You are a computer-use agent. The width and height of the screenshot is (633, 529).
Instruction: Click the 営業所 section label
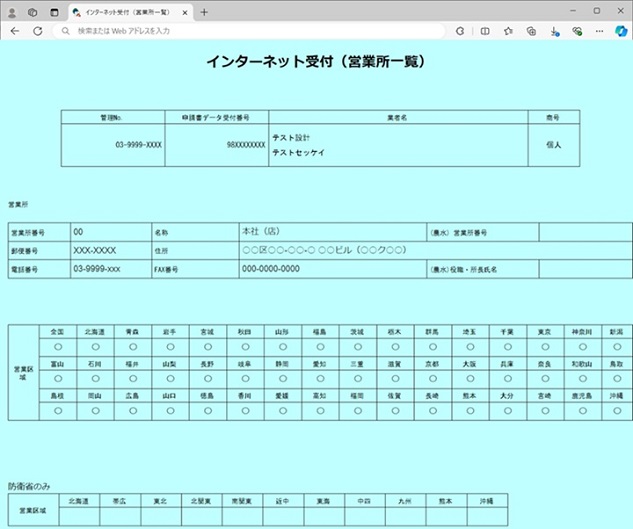(x=18, y=205)
